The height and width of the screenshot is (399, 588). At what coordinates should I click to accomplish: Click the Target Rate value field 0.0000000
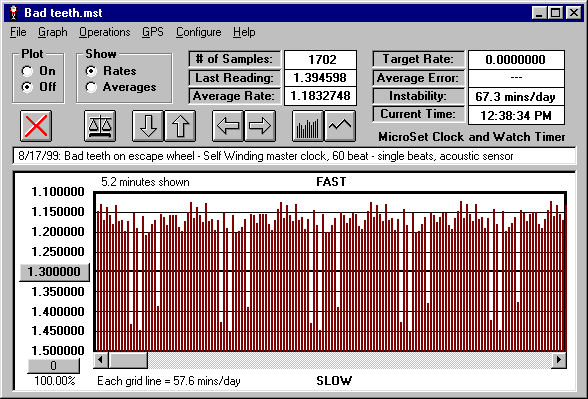(516, 60)
